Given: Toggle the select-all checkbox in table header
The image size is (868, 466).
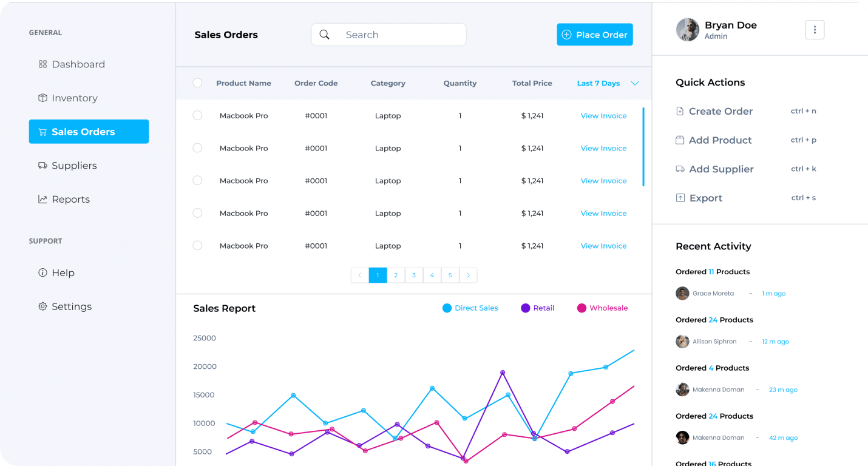Looking at the screenshot, I should (x=197, y=83).
